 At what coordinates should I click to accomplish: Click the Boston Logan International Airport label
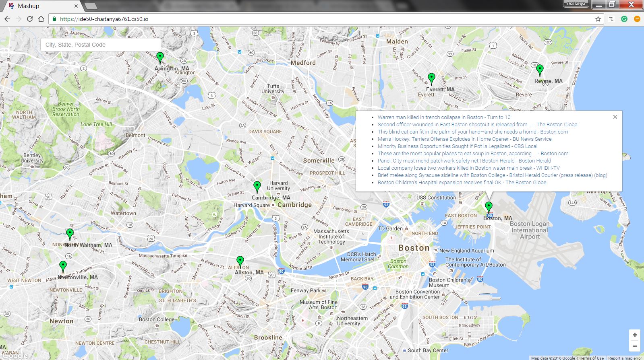[x=530, y=230]
